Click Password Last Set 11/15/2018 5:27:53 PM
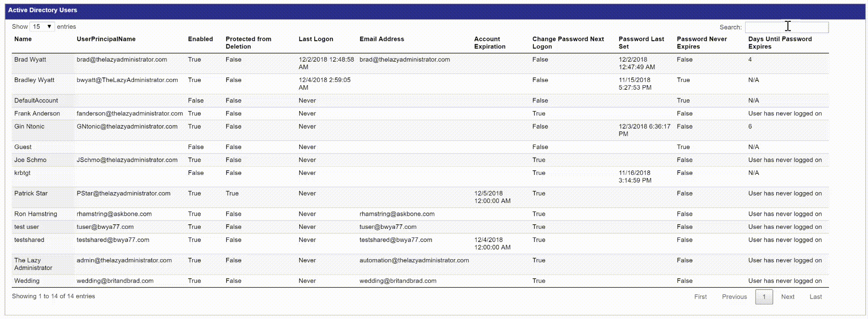The height and width of the screenshot is (319, 868). [635, 84]
